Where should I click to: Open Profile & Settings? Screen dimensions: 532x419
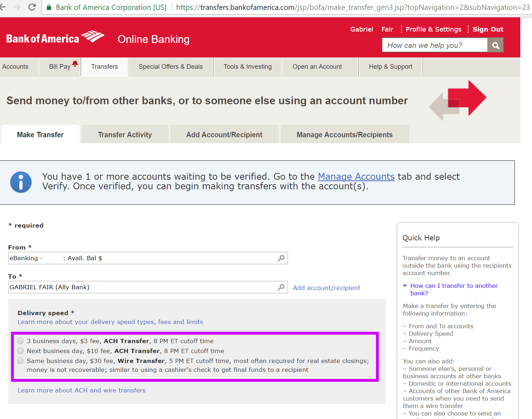point(433,29)
